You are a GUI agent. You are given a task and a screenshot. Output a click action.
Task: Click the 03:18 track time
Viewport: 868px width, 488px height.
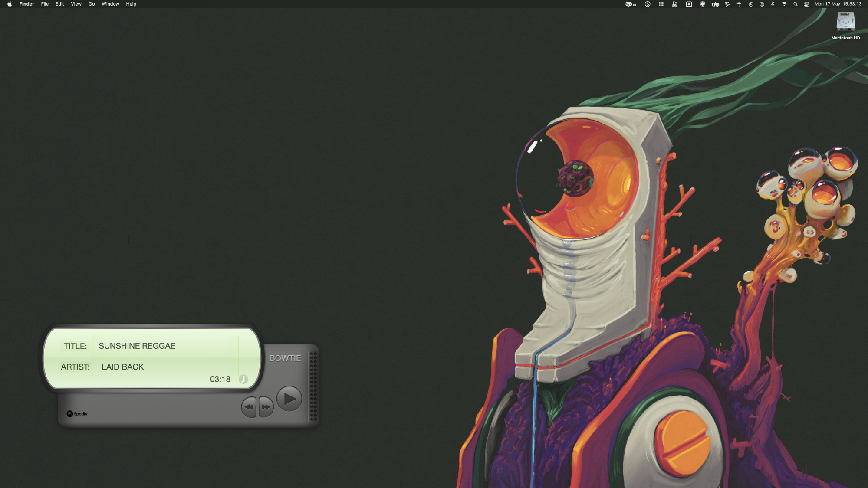coord(220,379)
